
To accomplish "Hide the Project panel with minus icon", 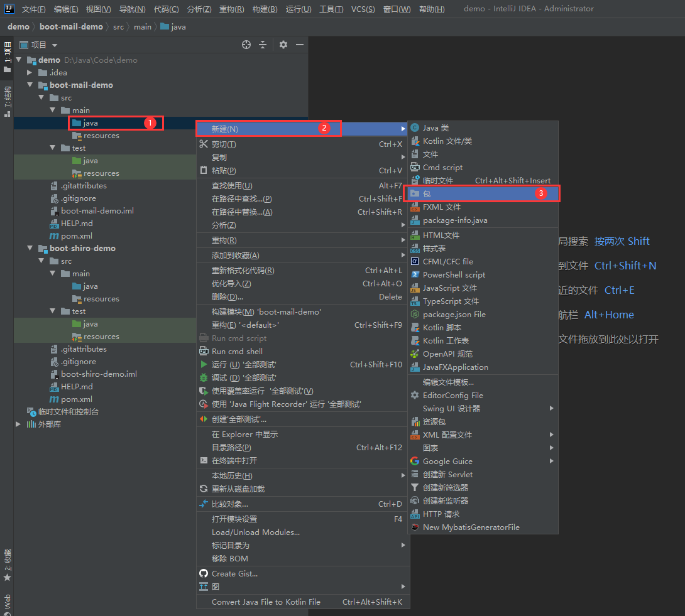I will [x=300, y=45].
